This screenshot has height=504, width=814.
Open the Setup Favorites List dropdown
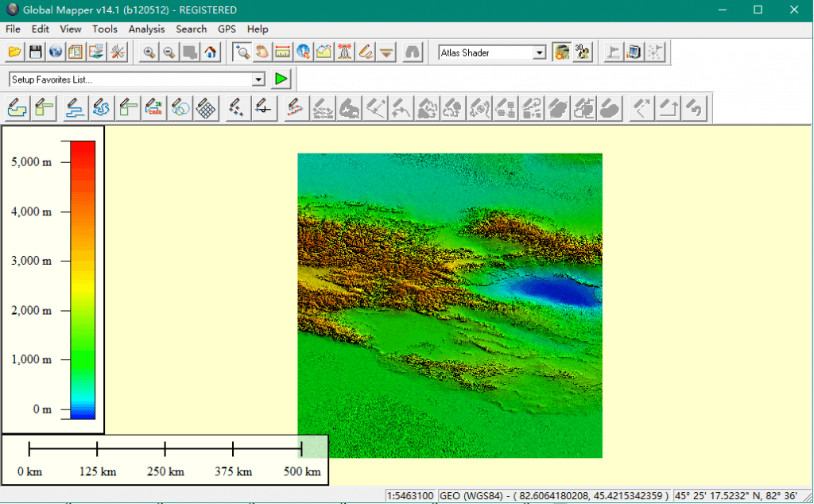coord(258,79)
